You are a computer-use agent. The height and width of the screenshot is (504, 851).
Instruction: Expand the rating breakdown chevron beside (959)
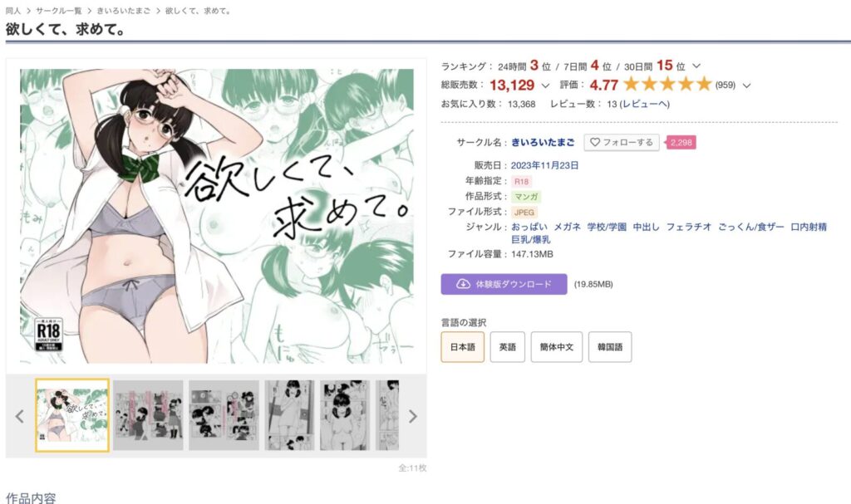(746, 86)
